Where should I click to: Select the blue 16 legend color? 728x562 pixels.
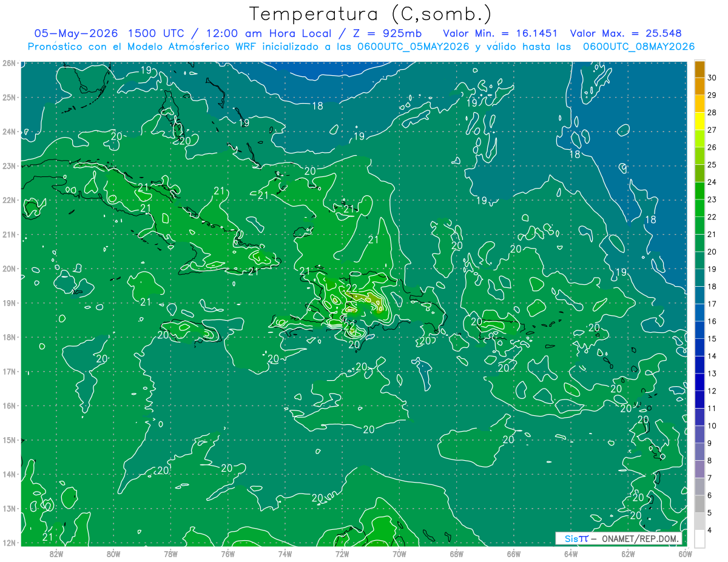[x=699, y=313]
